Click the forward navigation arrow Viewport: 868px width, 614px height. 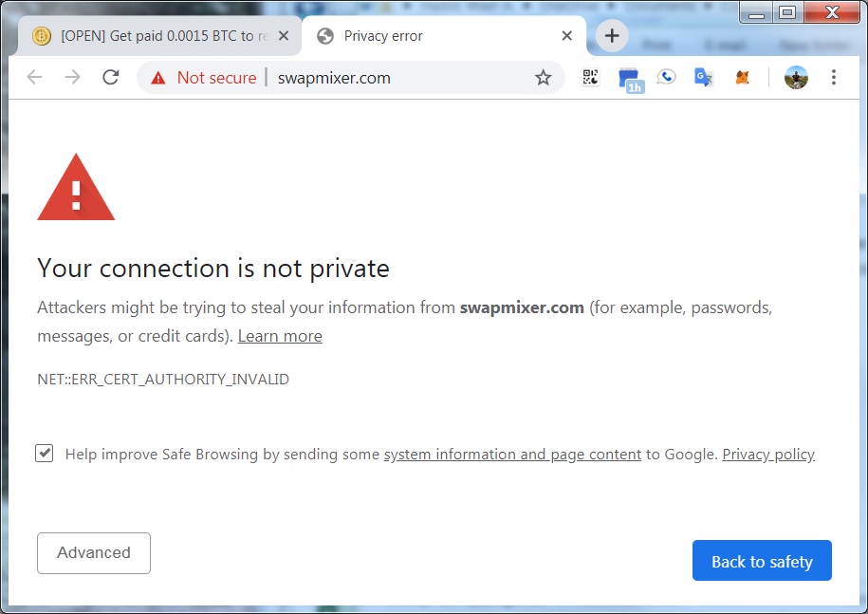72,77
